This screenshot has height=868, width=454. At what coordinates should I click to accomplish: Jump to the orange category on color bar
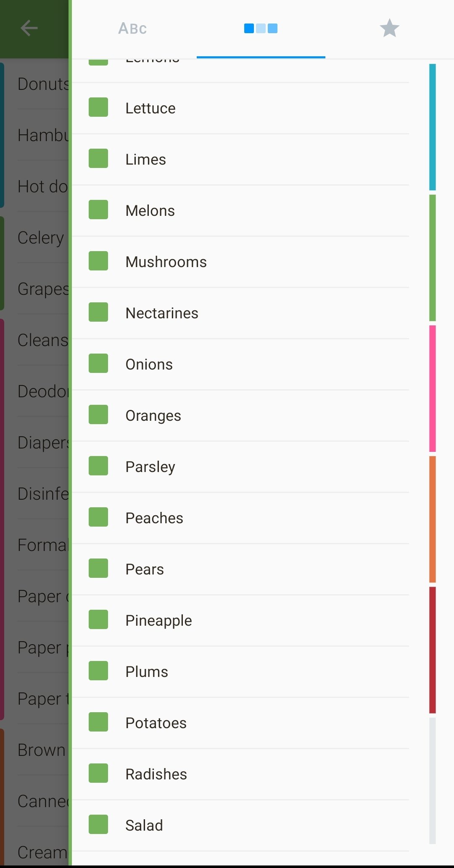432,519
